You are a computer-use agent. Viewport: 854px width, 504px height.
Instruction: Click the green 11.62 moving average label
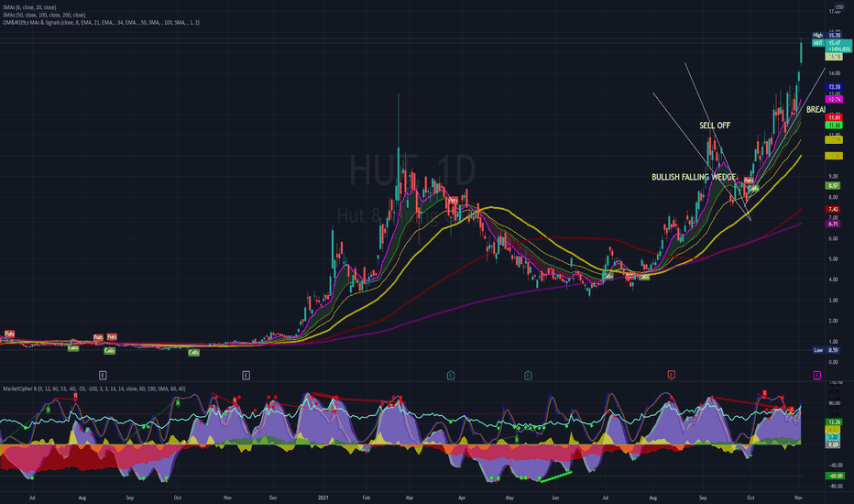pyautogui.click(x=834, y=126)
